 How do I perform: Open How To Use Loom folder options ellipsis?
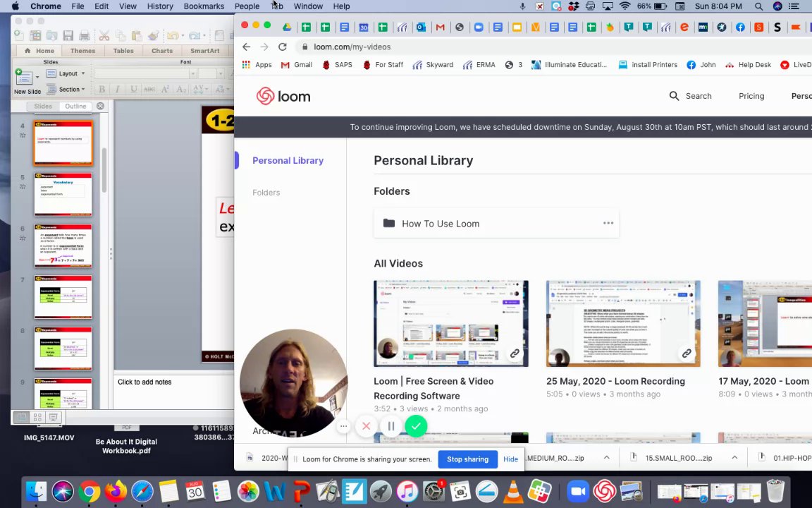click(608, 224)
